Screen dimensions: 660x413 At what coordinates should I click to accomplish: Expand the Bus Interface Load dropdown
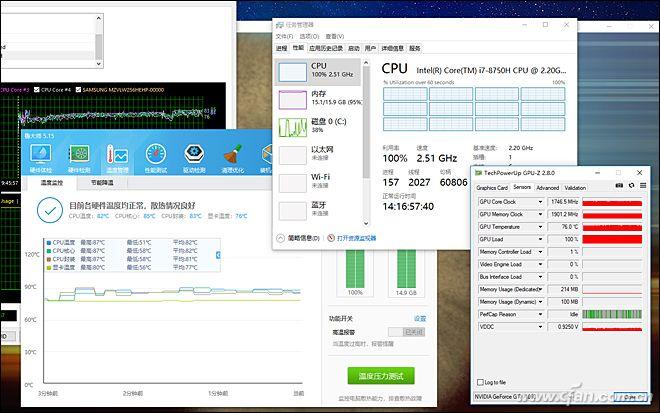tap(540, 277)
